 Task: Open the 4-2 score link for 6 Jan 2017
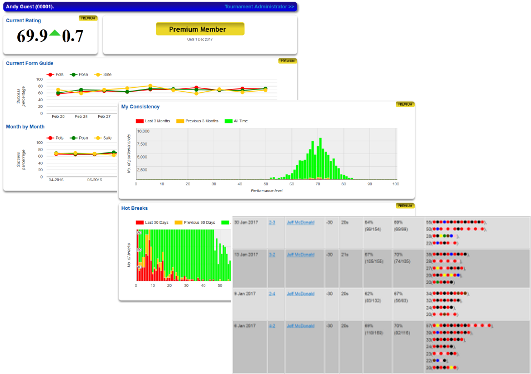coord(272,326)
